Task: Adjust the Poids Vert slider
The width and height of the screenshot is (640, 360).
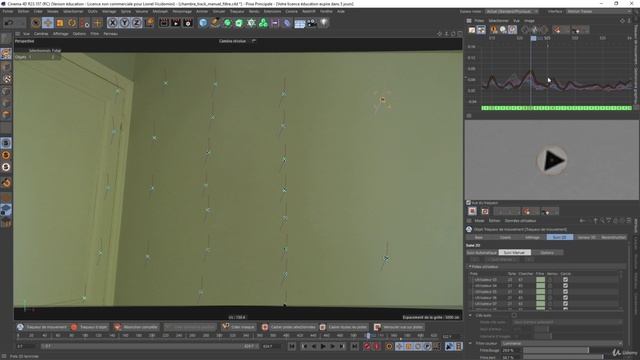Action: [x=573, y=357]
